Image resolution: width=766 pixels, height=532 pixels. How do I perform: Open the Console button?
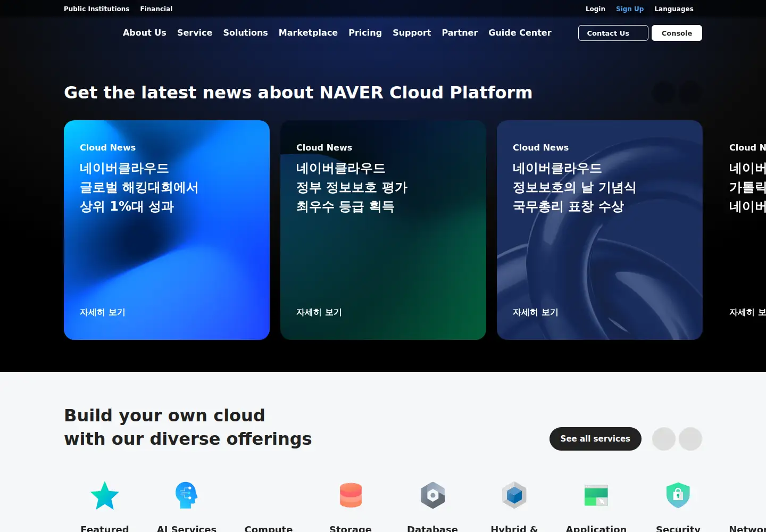(677, 33)
